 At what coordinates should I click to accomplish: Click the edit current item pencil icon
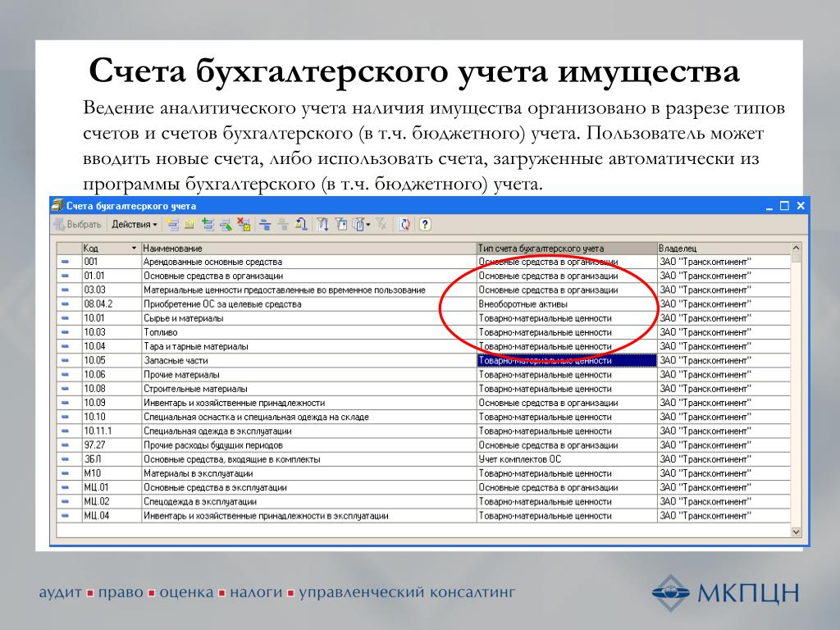tap(226, 224)
